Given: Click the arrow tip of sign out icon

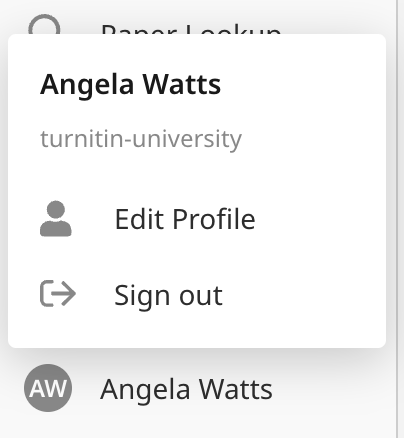Looking at the screenshot, I should click(x=71, y=293).
